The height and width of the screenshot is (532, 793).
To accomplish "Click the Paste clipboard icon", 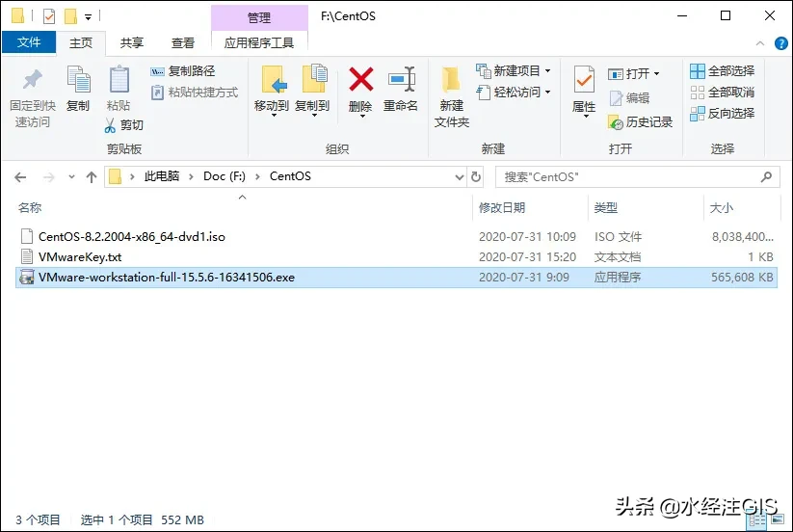I will click(119, 79).
